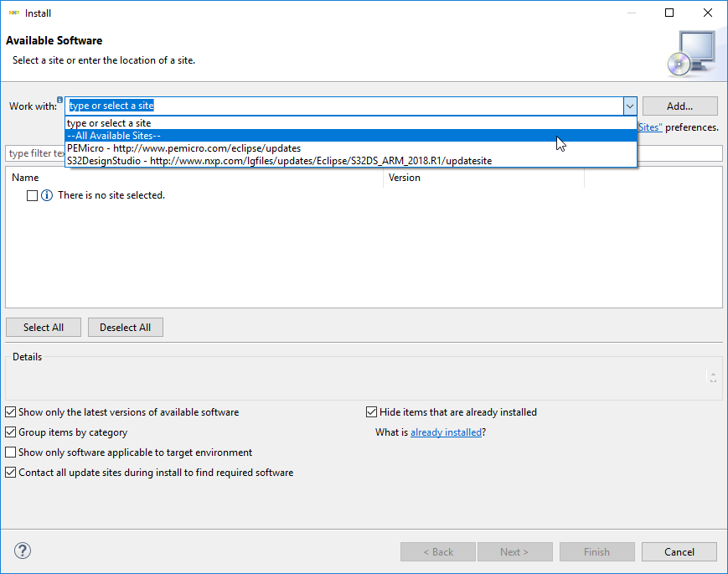Open the help icon in bottom-left corner

click(x=23, y=551)
